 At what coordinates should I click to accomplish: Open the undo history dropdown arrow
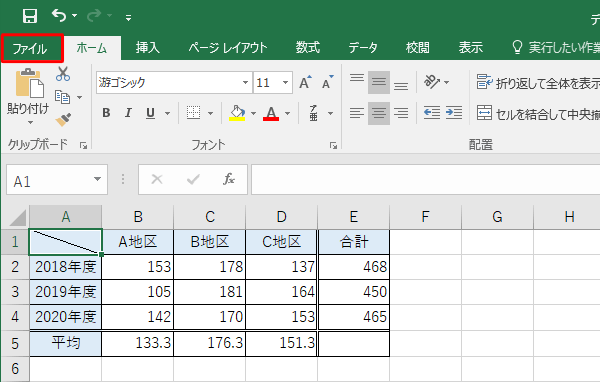point(75,16)
